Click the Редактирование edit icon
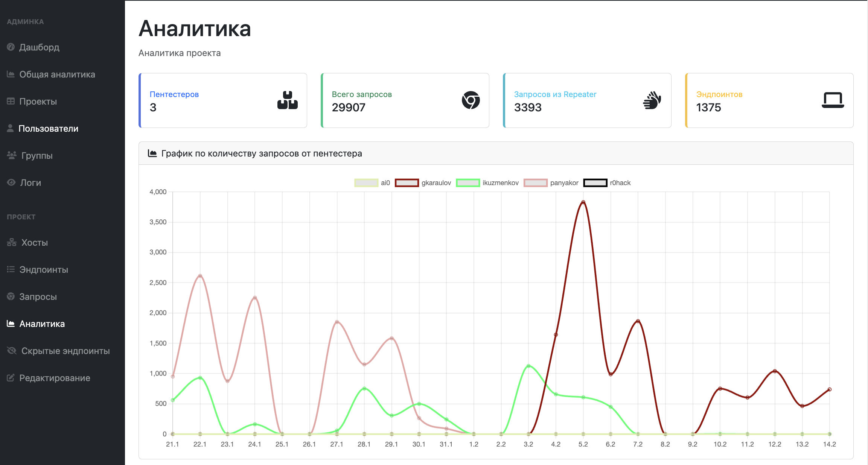The height and width of the screenshot is (465, 868). [x=11, y=378]
